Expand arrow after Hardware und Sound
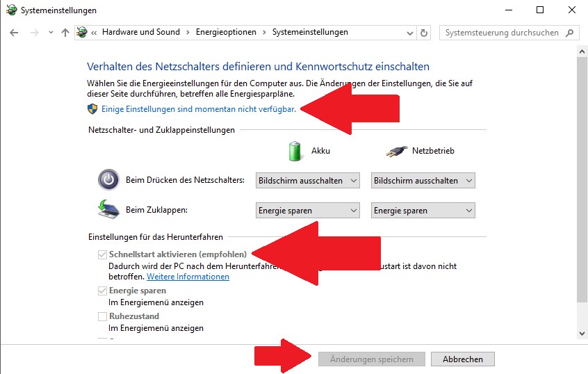Viewport: 588px width, 374px height. tap(188, 33)
